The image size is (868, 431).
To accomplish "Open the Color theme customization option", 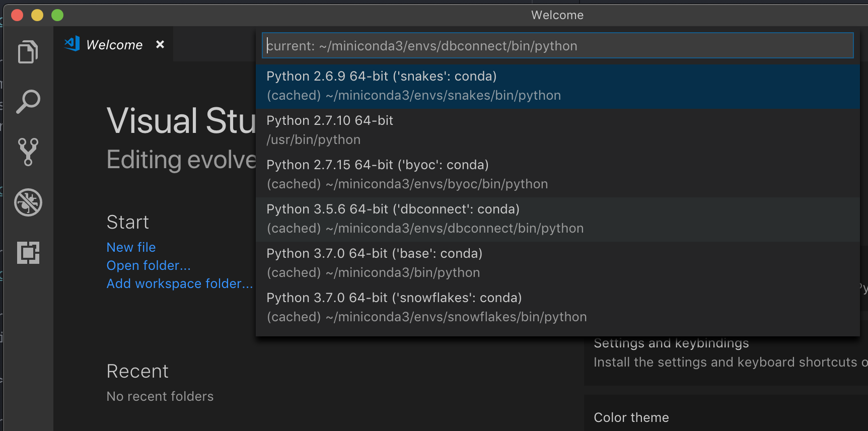I will [631, 417].
